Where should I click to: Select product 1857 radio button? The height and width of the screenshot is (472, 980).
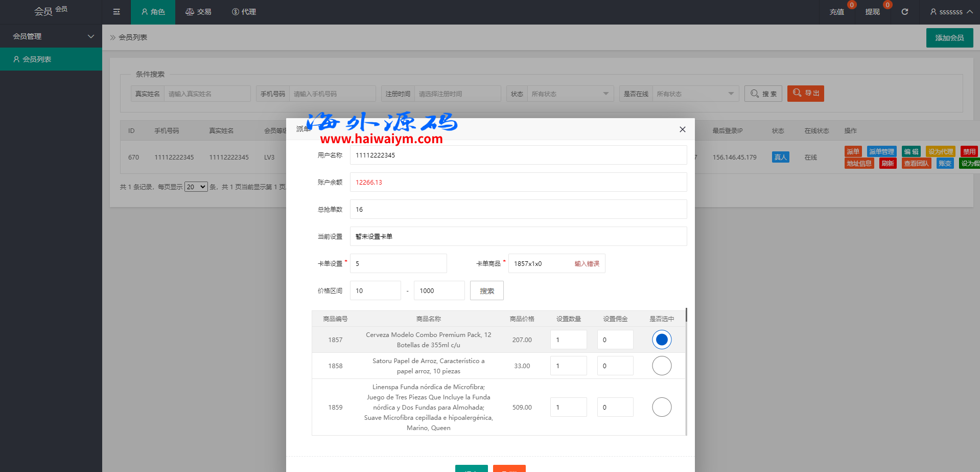point(662,340)
